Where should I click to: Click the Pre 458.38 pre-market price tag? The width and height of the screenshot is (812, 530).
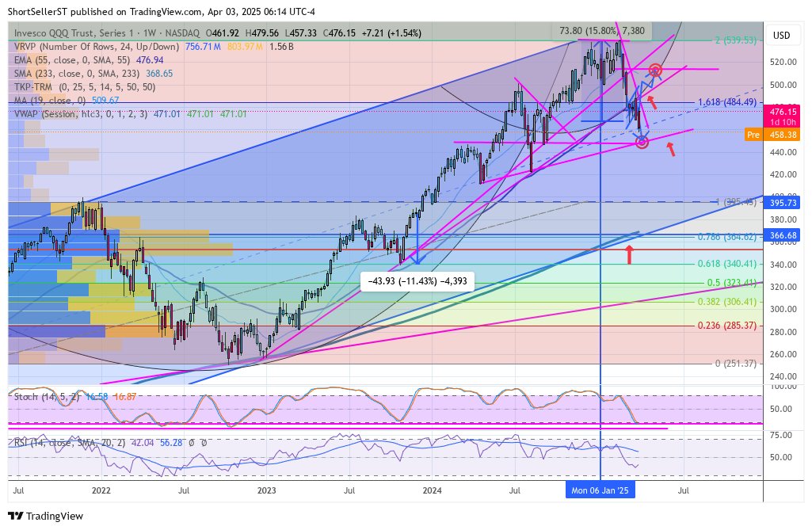click(772, 135)
